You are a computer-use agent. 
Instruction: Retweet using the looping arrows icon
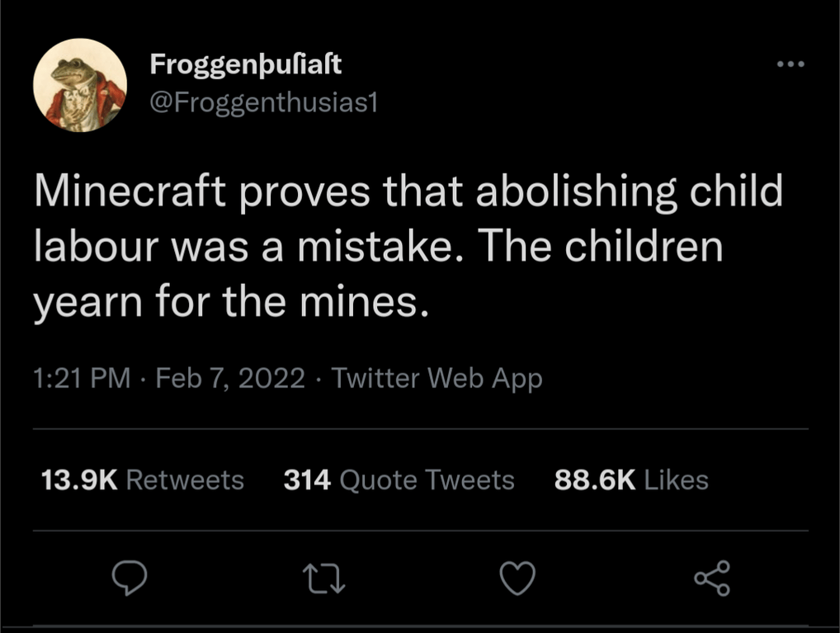click(x=323, y=579)
